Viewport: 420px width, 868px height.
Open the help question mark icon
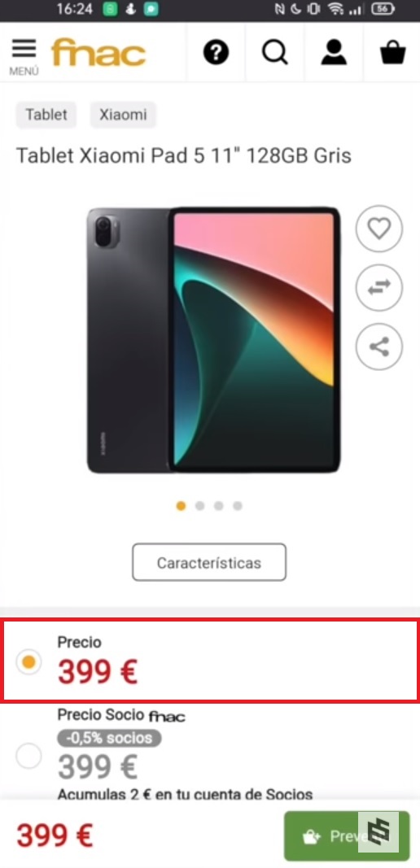click(216, 53)
